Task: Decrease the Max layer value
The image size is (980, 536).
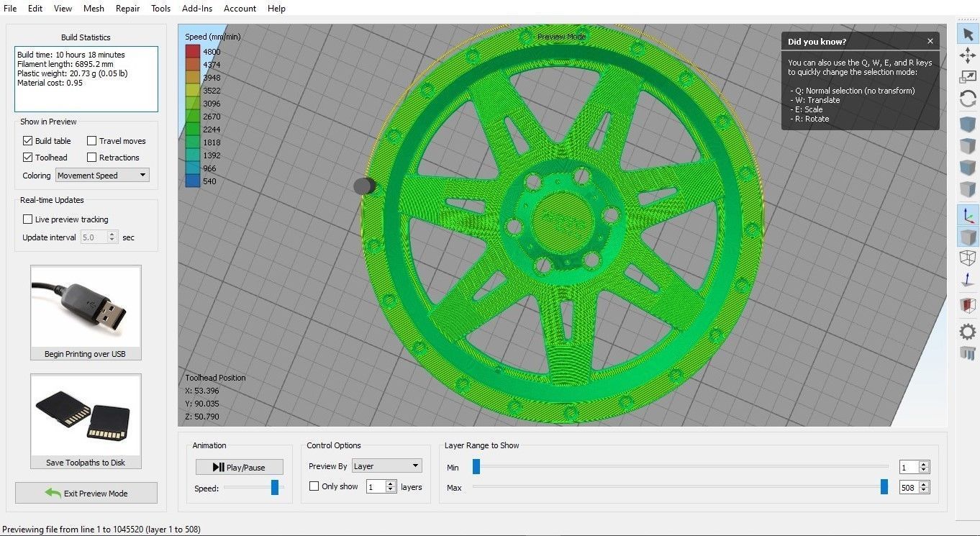Action: point(925,491)
